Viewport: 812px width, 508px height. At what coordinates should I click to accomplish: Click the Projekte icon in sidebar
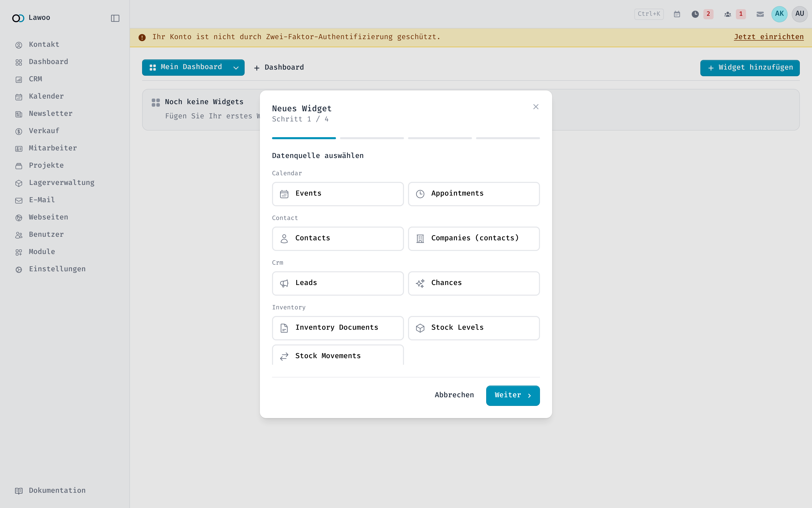coord(19,166)
